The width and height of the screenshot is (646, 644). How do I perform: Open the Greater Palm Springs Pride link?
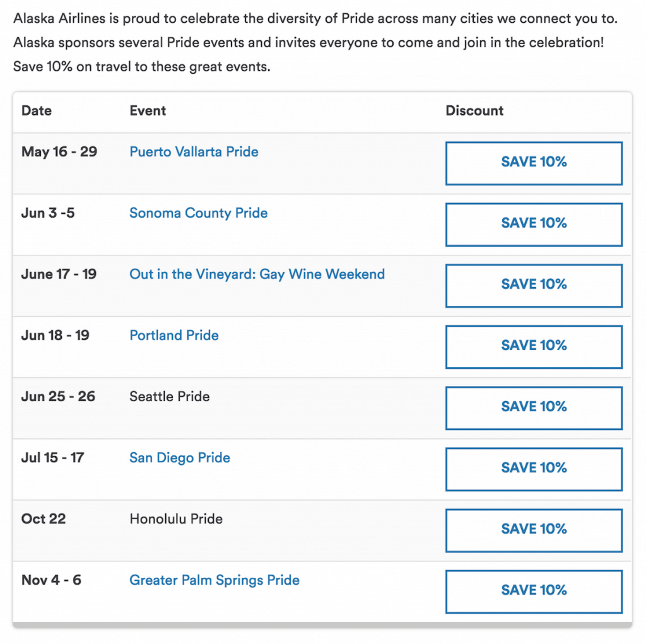pos(214,580)
